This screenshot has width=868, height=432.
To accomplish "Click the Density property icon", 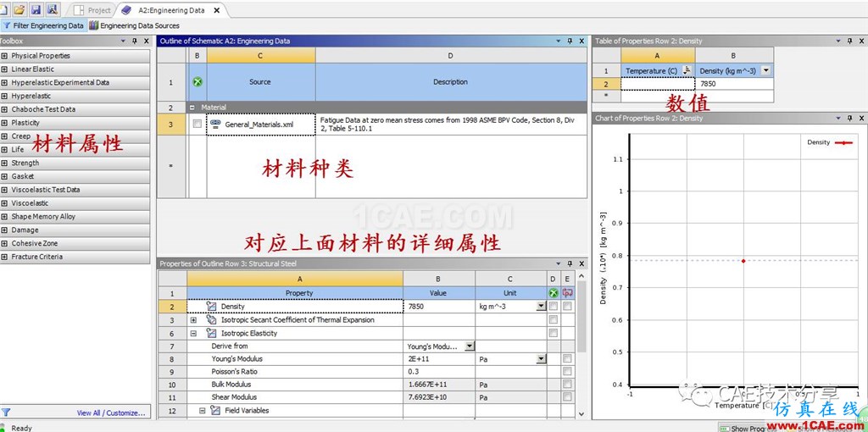I will point(211,306).
